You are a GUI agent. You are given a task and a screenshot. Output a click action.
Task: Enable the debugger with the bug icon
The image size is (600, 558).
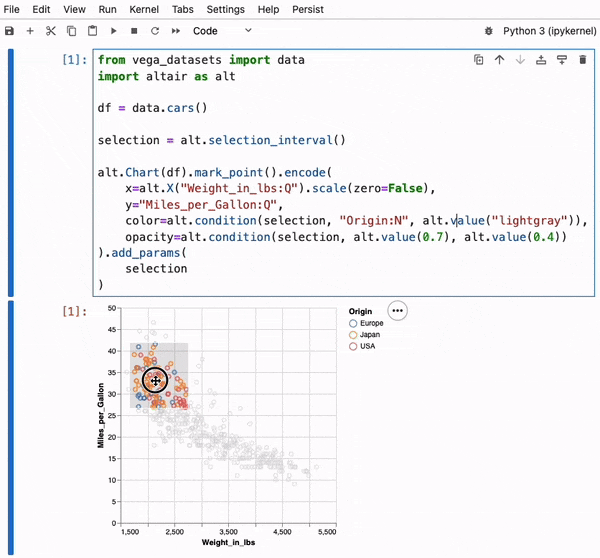click(x=489, y=31)
